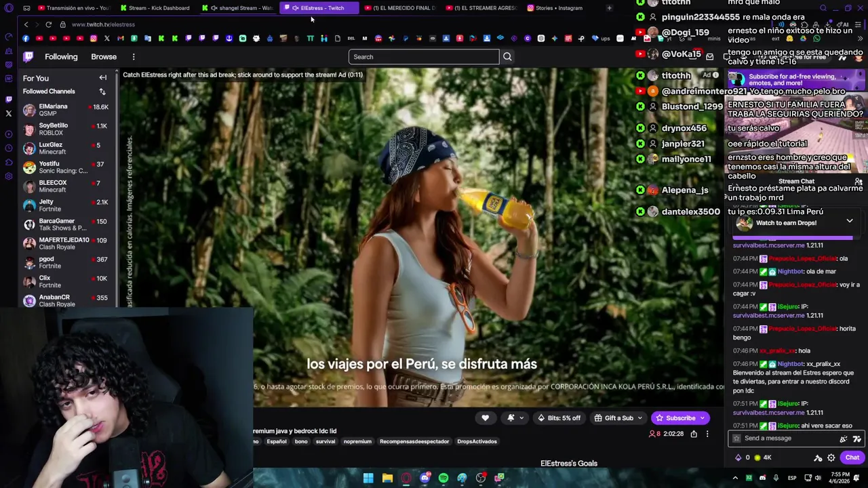Open a new browser tab

pyautogui.click(x=609, y=8)
